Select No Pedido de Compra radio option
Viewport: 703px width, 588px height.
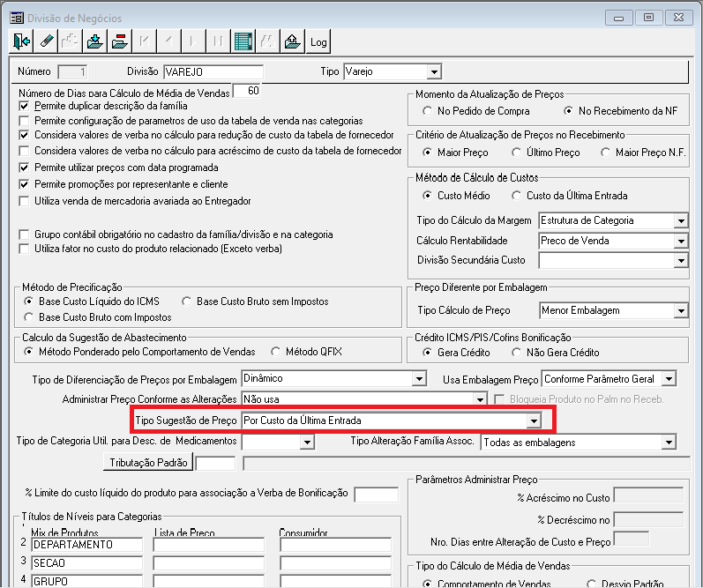pos(427,111)
